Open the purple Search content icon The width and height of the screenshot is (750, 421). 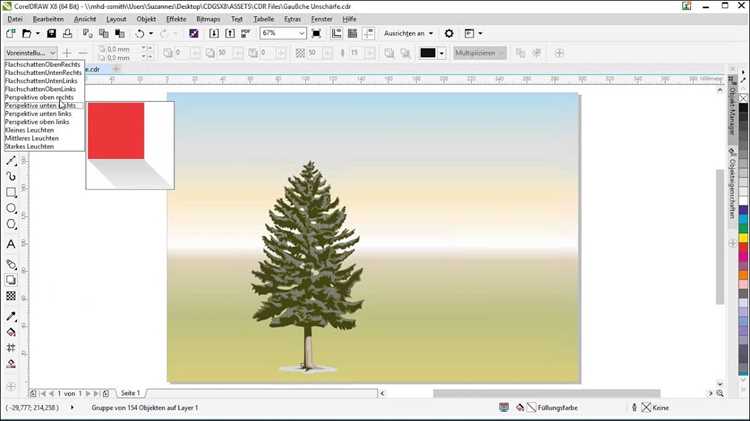point(194,33)
